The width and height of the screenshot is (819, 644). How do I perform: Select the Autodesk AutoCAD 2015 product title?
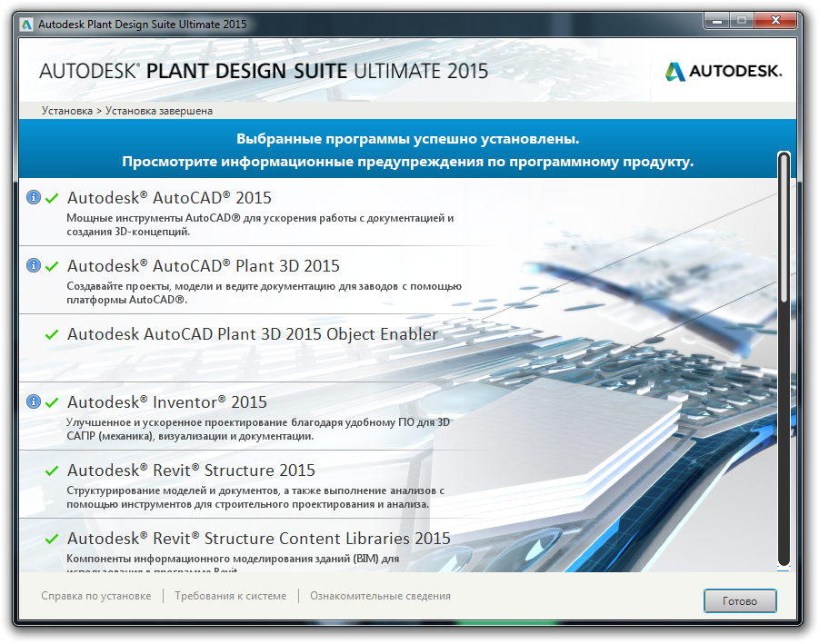pos(169,198)
